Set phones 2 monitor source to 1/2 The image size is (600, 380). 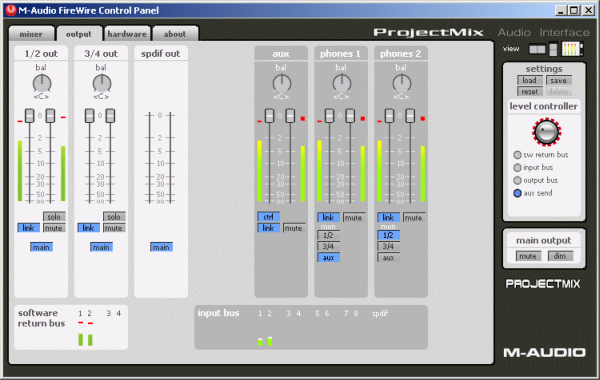pos(388,235)
